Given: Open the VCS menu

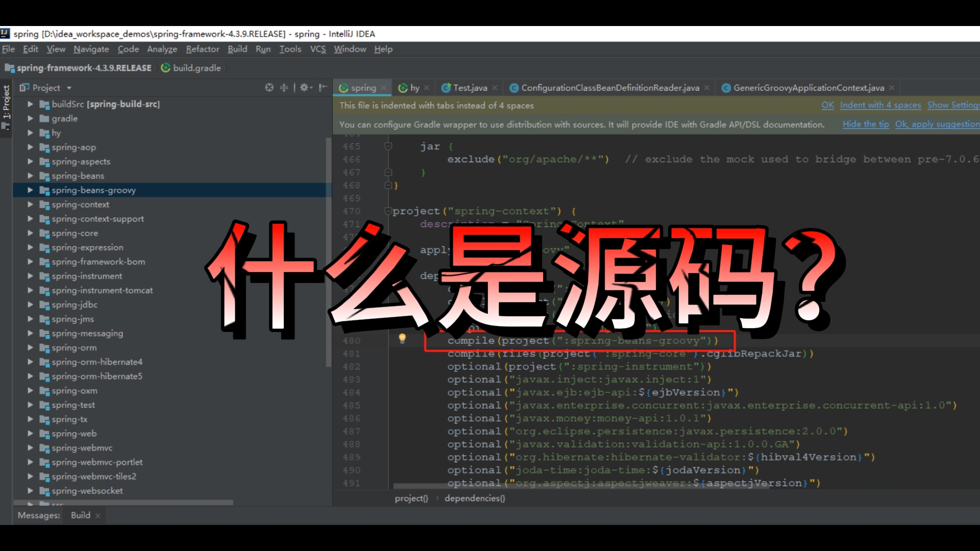Looking at the screenshot, I should click(x=318, y=49).
